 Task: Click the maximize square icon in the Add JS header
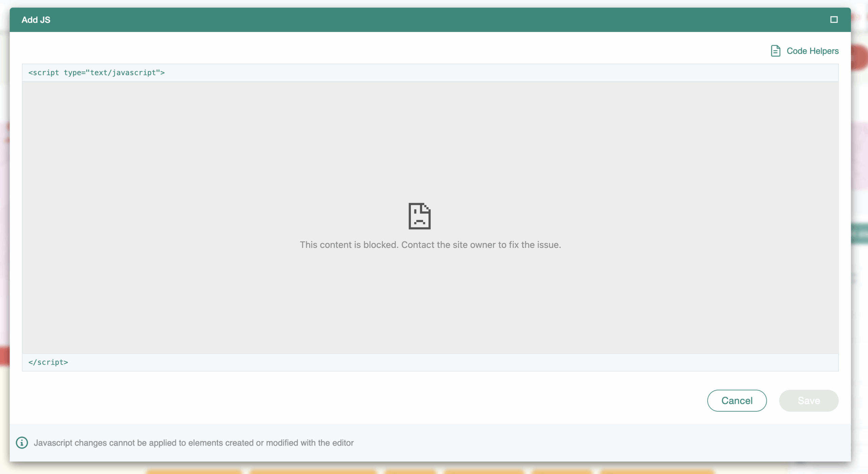click(834, 20)
